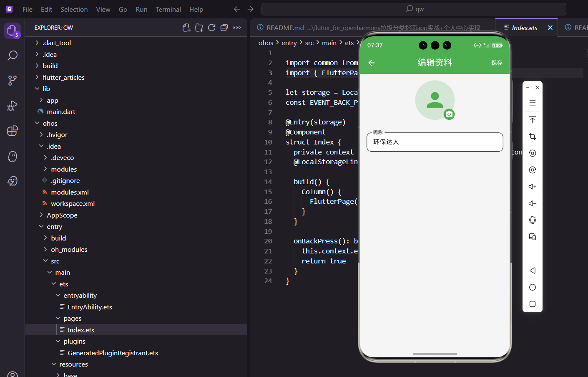Image resolution: width=588 pixels, height=377 pixels.
Task: Open Explorer more actions ellipsis menu
Action: click(x=237, y=28)
